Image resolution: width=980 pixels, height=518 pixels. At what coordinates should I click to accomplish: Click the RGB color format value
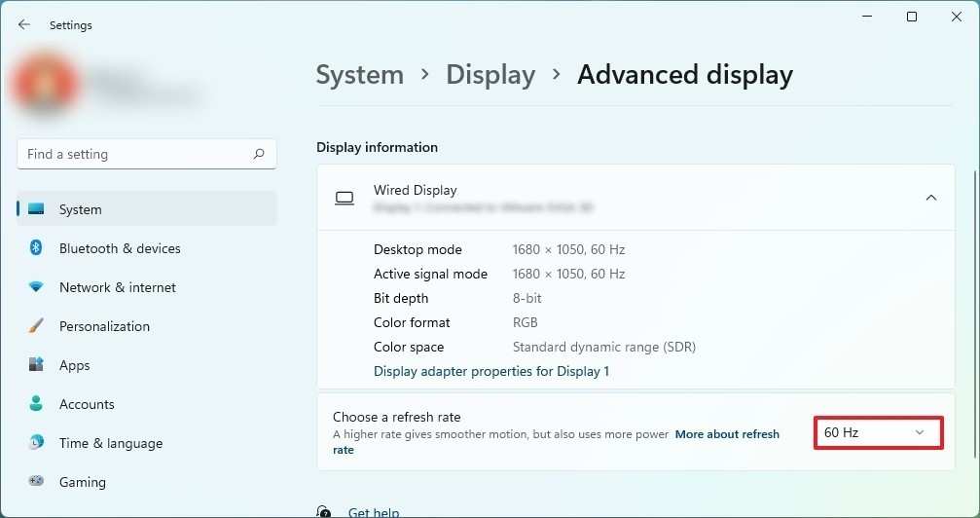click(x=525, y=322)
